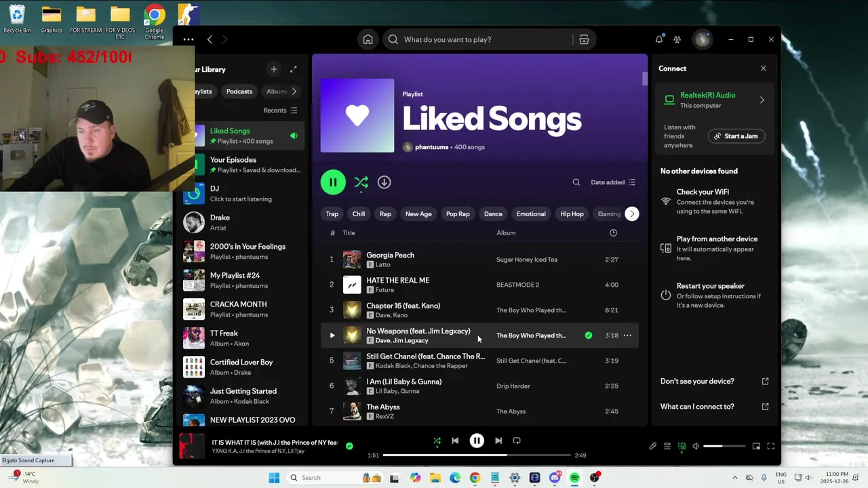Open Drake artist in the library
This screenshot has width=868, height=488.
click(x=243, y=222)
